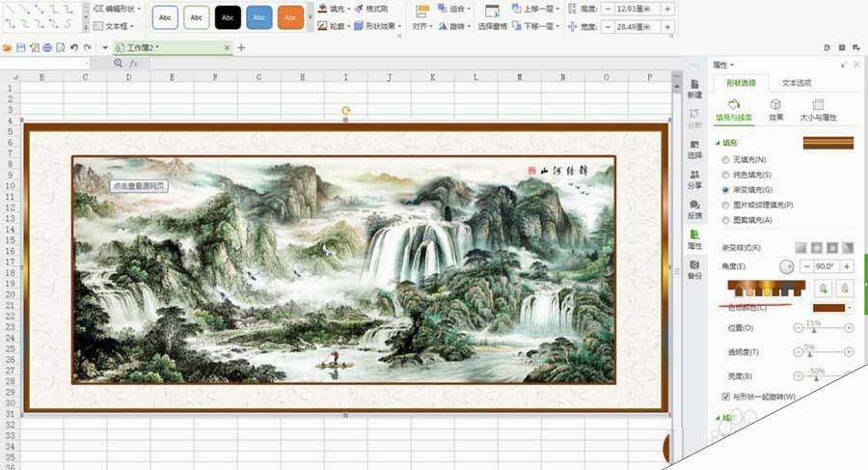Screen dimensions: 868x470
Task: Select 图案填充(A) pattern fill radio
Action: [725, 220]
